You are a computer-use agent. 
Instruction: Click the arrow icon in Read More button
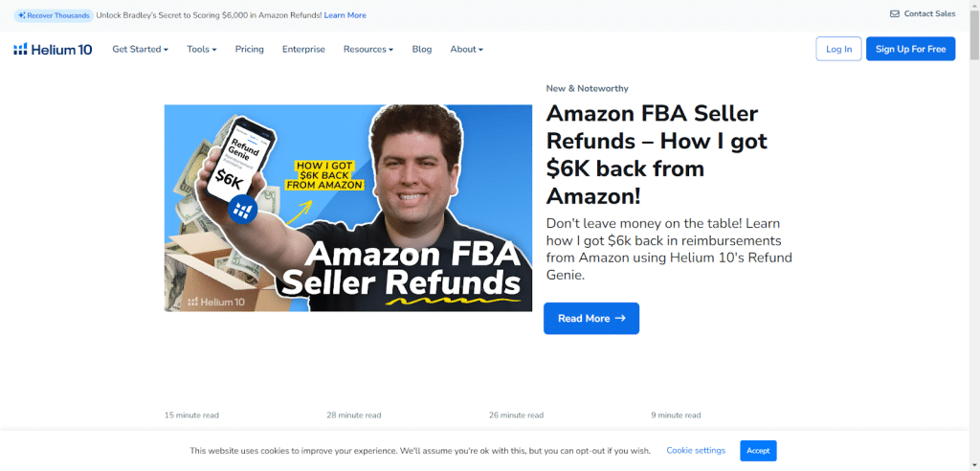(x=620, y=319)
